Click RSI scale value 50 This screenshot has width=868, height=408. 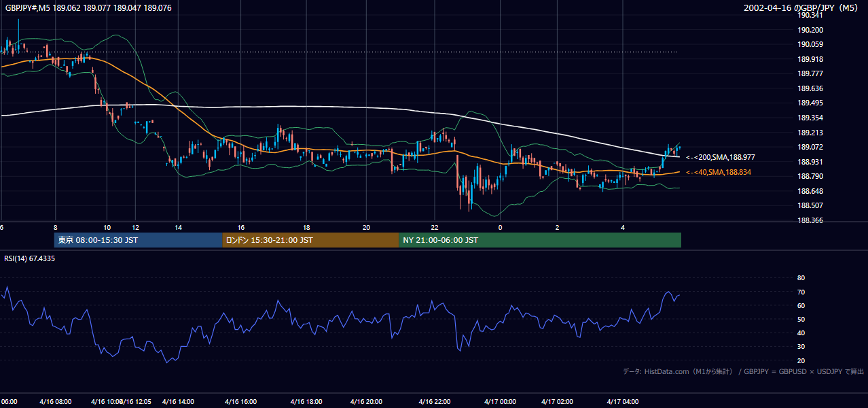[x=801, y=319]
